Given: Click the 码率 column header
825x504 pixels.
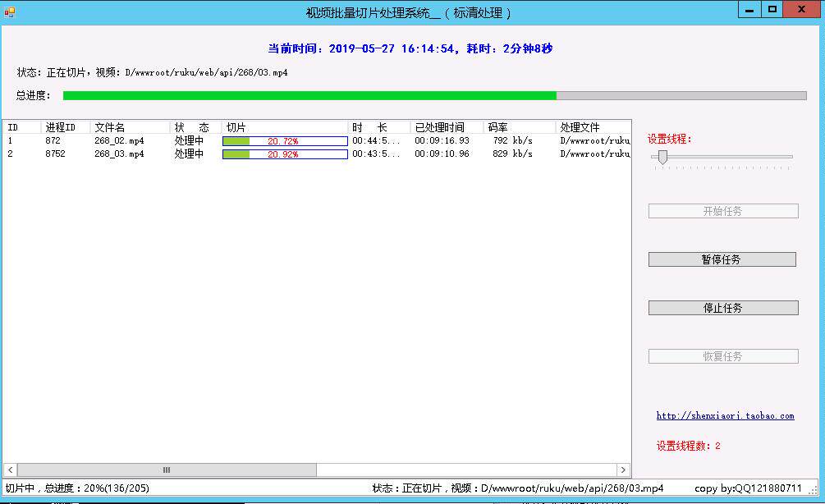Looking at the screenshot, I should (520, 127).
